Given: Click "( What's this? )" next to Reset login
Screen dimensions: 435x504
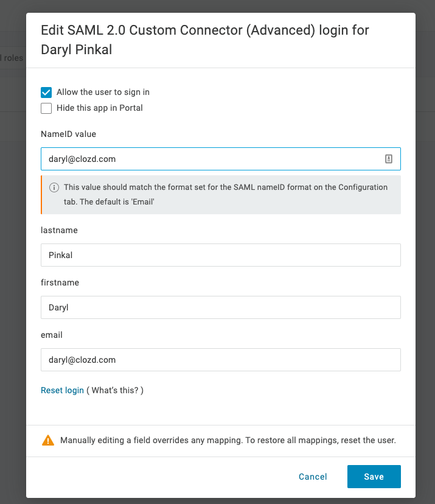Looking at the screenshot, I should [115, 390].
